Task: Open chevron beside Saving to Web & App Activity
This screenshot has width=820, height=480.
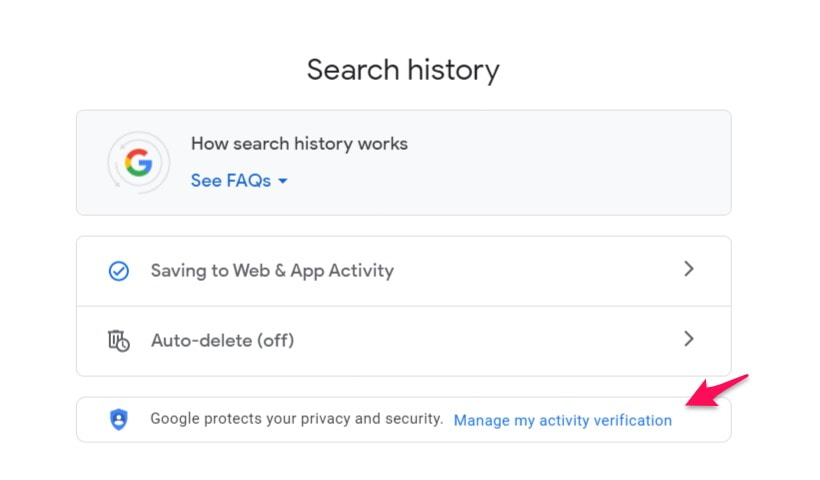Action: tap(689, 269)
